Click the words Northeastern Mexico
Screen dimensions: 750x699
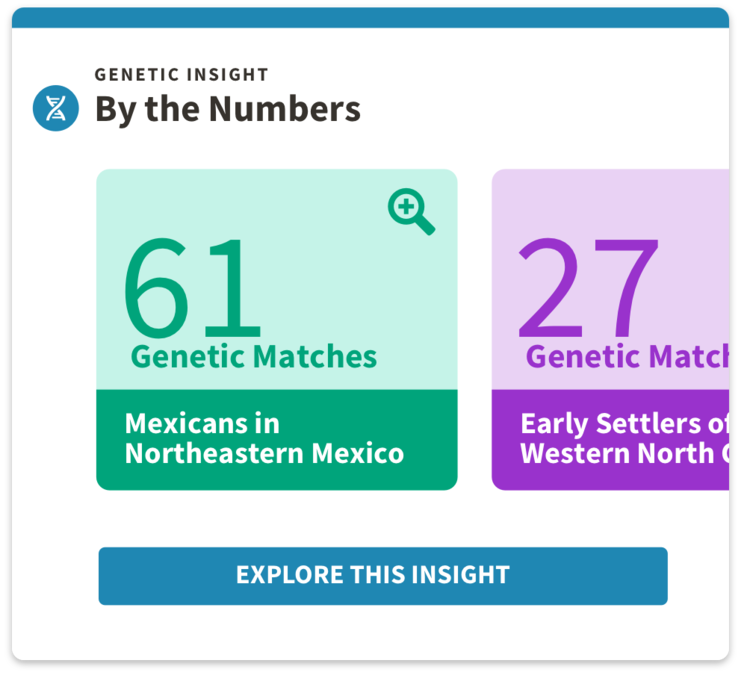point(264,454)
